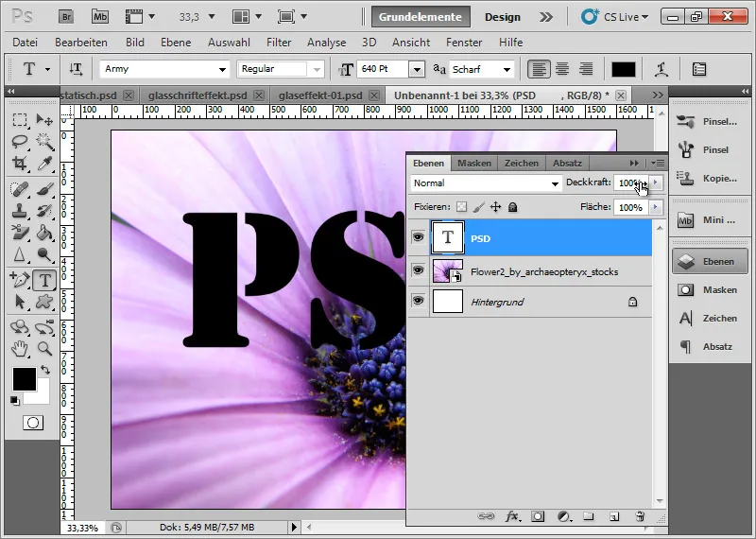Select the Pen tool
The image size is (756, 539).
[x=20, y=280]
